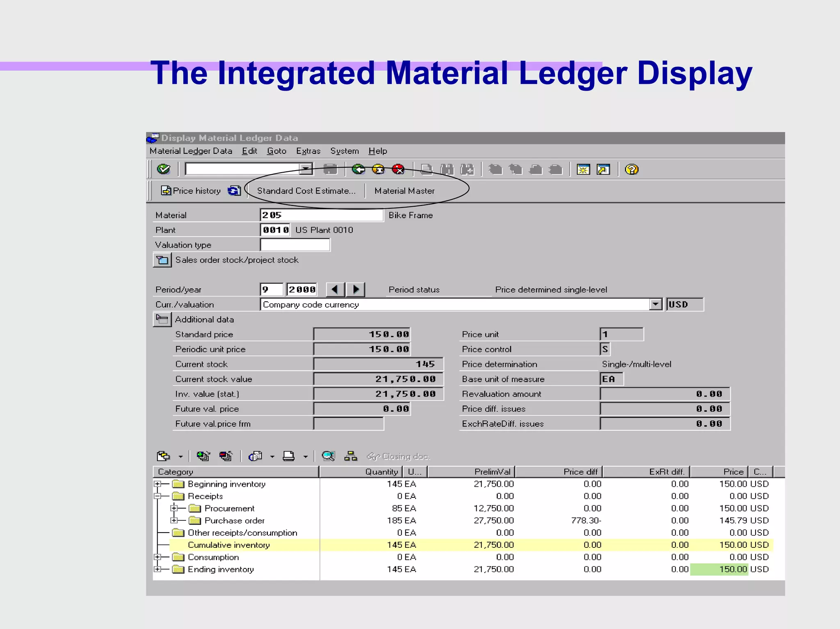Click the view selection icon above Category
This screenshot has height=629, width=840.
point(164,456)
